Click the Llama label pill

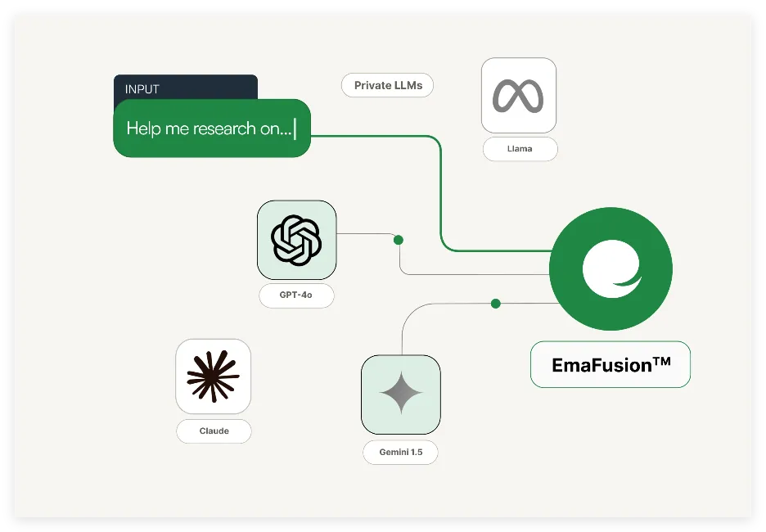[x=520, y=149]
